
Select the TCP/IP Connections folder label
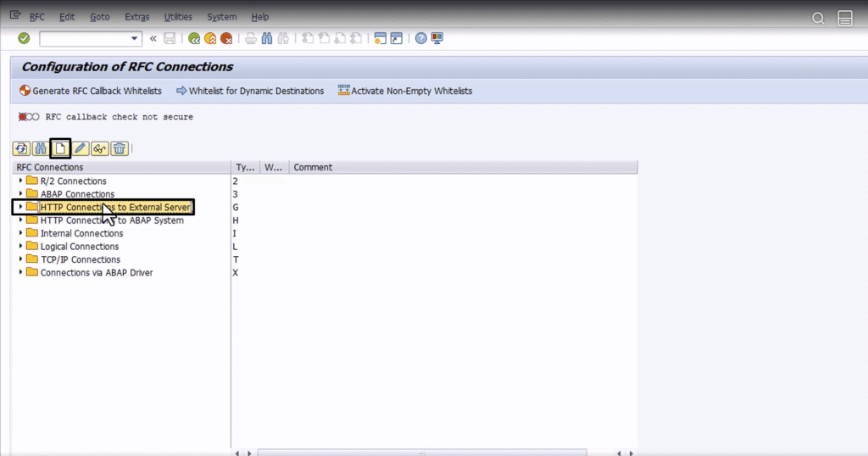tap(81, 259)
